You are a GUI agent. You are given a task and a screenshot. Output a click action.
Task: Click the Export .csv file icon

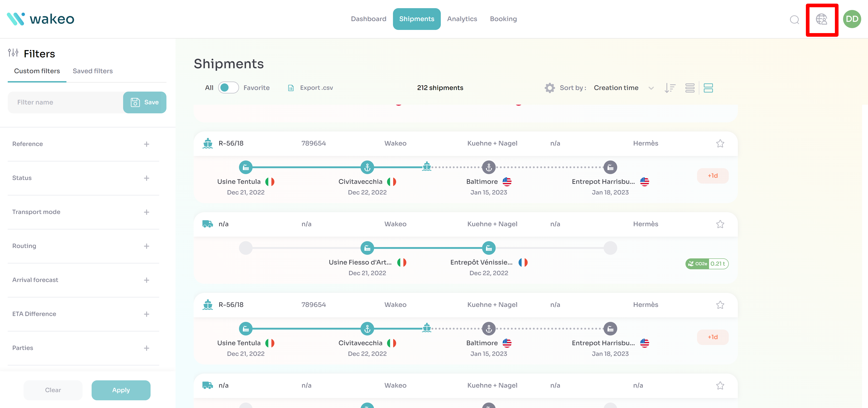(x=291, y=88)
